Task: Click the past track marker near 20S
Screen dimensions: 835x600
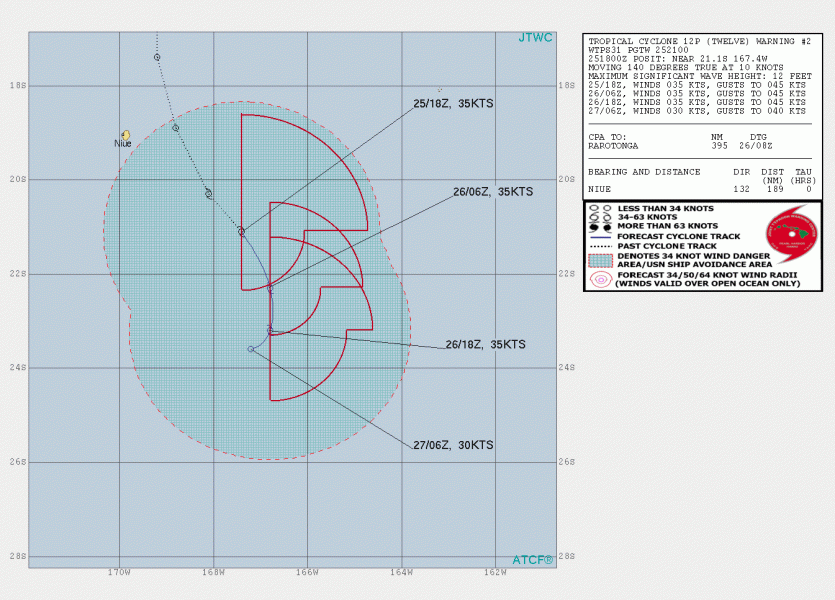Action: click(x=209, y=194)
